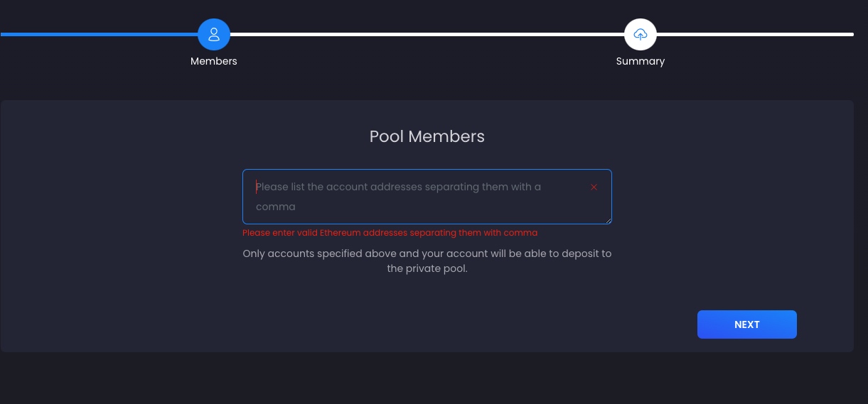
Task: Click 'the private pool.' helper text line
Action: [x=427, y=269]
